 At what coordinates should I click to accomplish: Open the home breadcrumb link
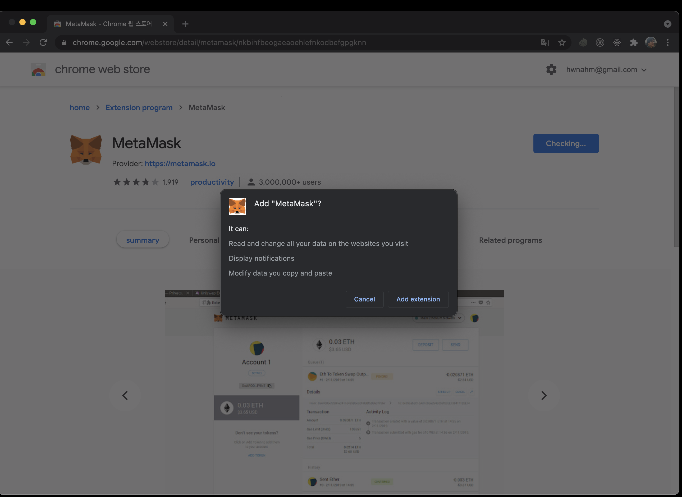coord(80,107)
